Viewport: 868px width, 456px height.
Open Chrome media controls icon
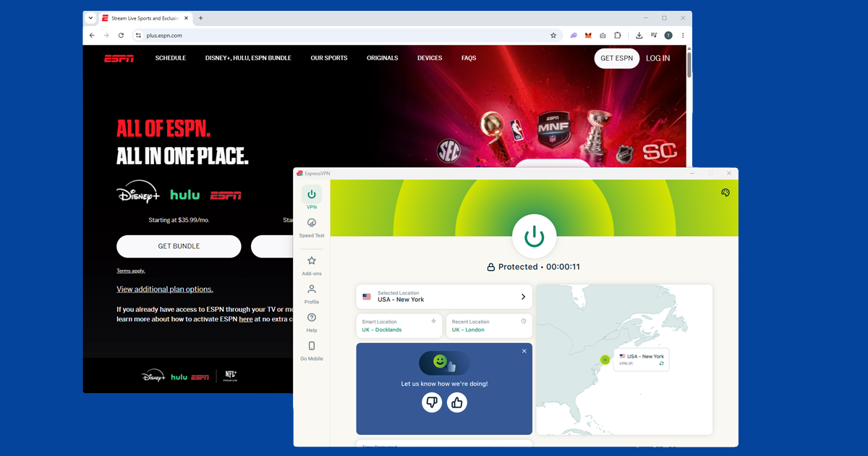(654, 35)
